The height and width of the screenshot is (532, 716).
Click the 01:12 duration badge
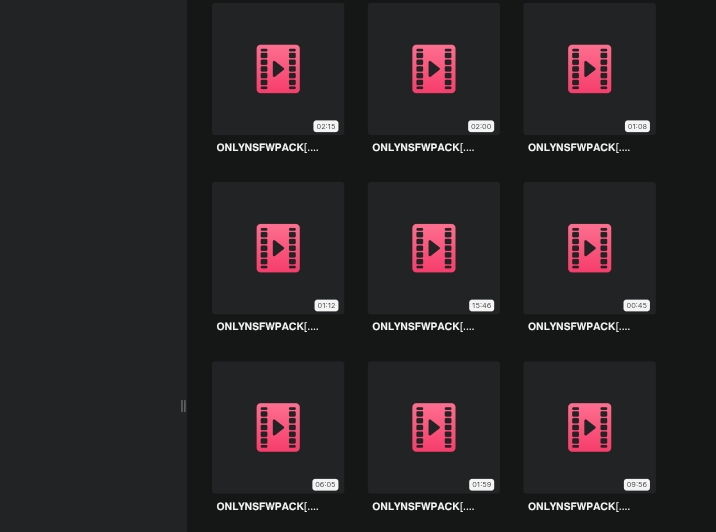(x=326, y=306)
